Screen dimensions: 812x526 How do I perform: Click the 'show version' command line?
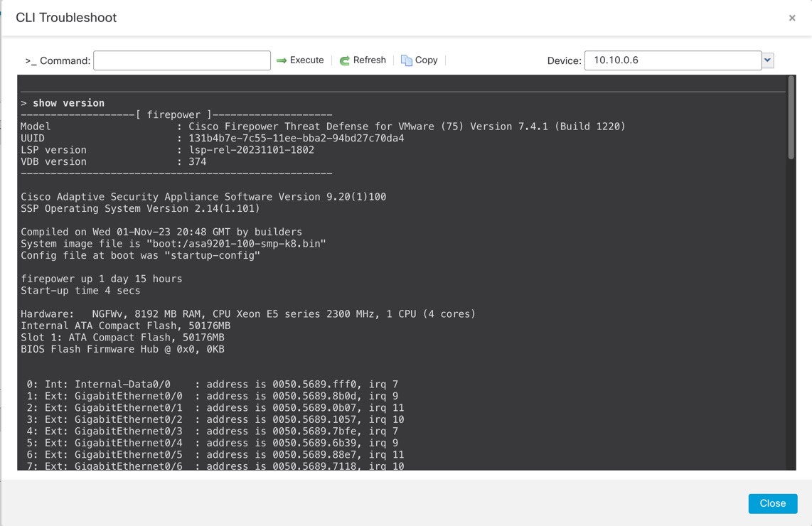(x=63, y=103)
